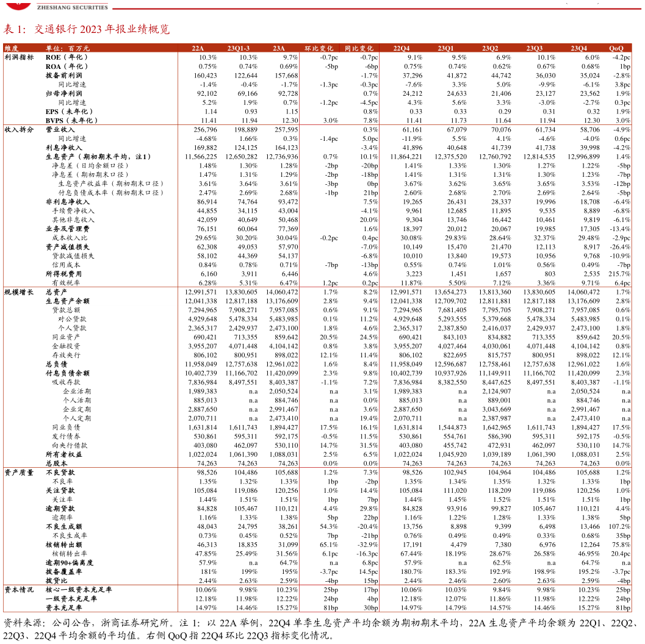The width and height of the screenshot is (645, 644).
Task: Select the 营业收入 row label
Action: 60,130
